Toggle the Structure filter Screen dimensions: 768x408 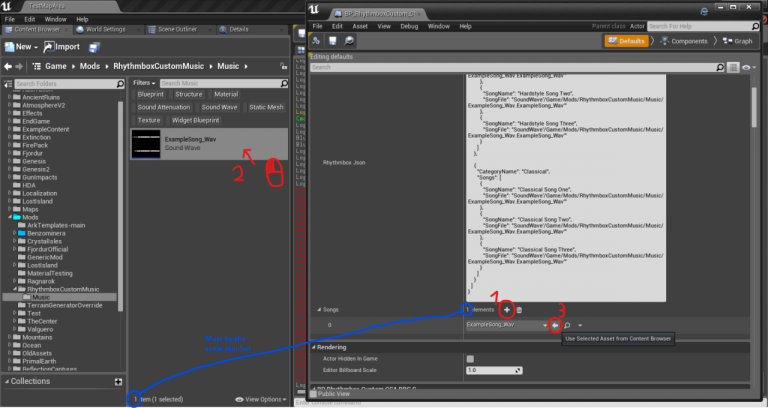[189, 95]
